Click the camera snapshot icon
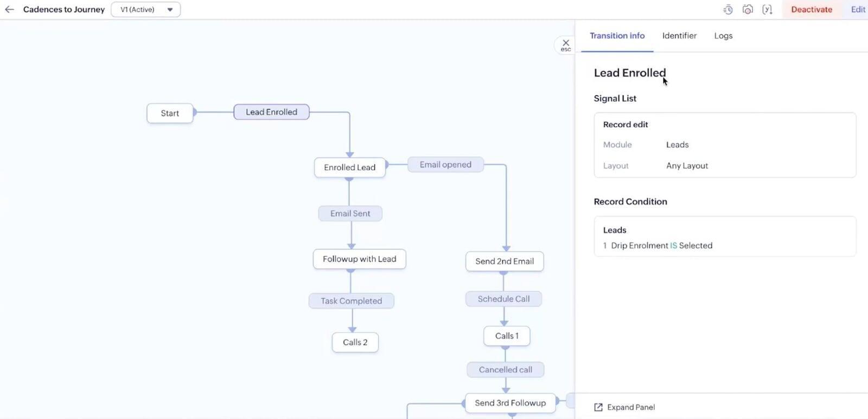 click(748, 9)
